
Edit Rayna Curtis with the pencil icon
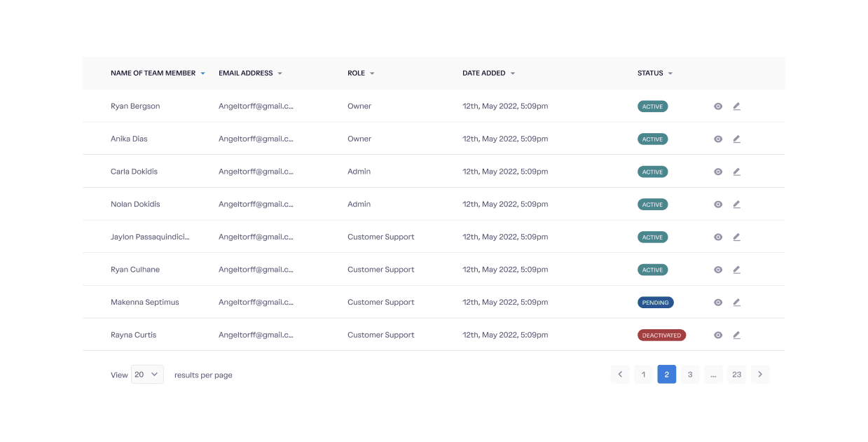[736, 336]
